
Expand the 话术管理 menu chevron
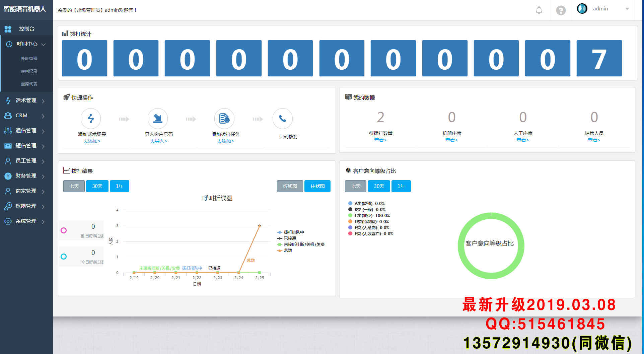tap(43, 101)
